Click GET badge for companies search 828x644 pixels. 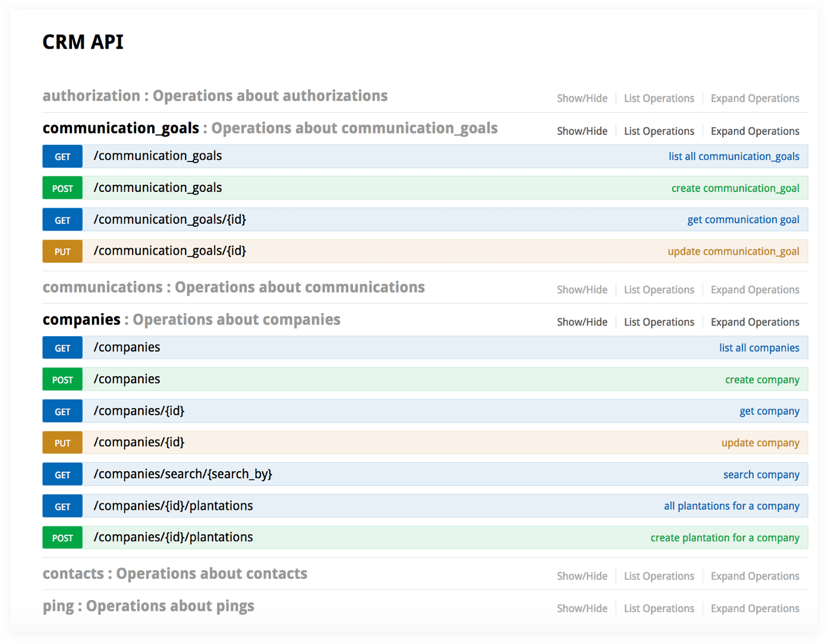[x=62, y=475]
